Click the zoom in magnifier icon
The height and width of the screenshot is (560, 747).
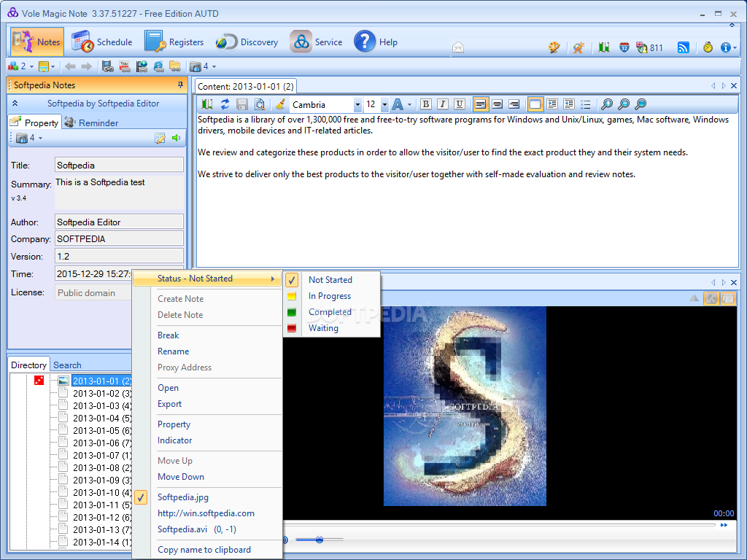pos(606,104)
